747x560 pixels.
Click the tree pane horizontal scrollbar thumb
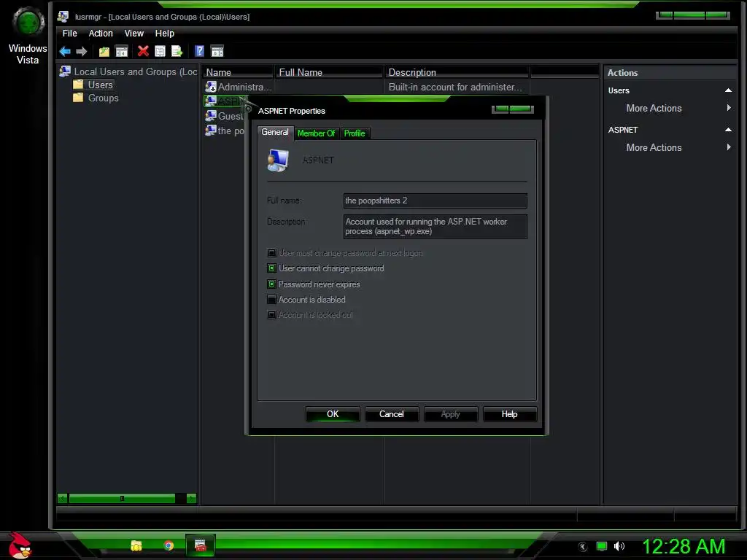(x=122, y=499)
